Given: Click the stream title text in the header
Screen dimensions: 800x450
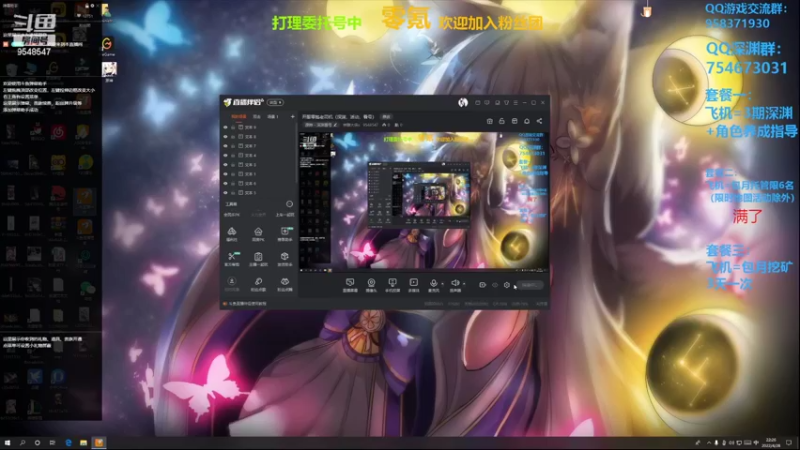Looking at the screenshot, I should [x=338, y=116].
